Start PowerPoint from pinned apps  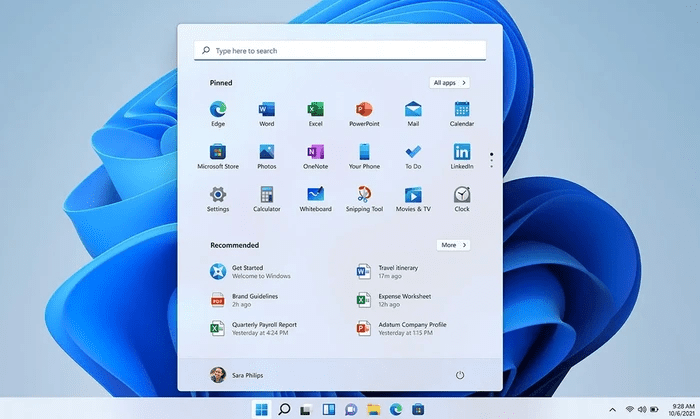point(364,114)
